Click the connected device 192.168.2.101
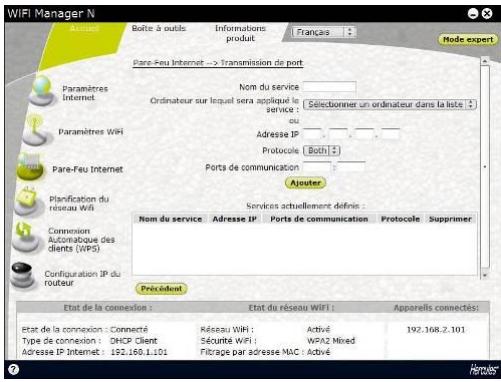Image resolution: width=501 pixels, height=382 pixels. [x=436, y=330]
